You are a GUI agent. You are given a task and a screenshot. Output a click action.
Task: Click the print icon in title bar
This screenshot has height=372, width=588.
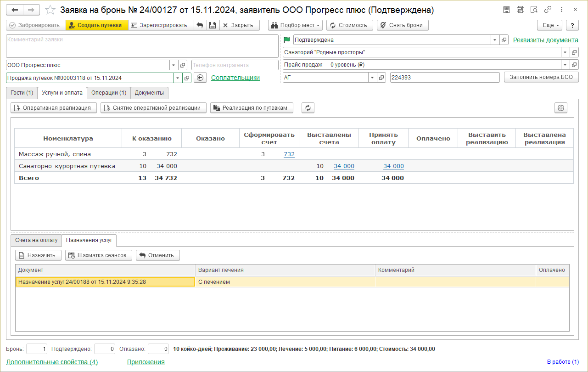click(x=520, y=10)
